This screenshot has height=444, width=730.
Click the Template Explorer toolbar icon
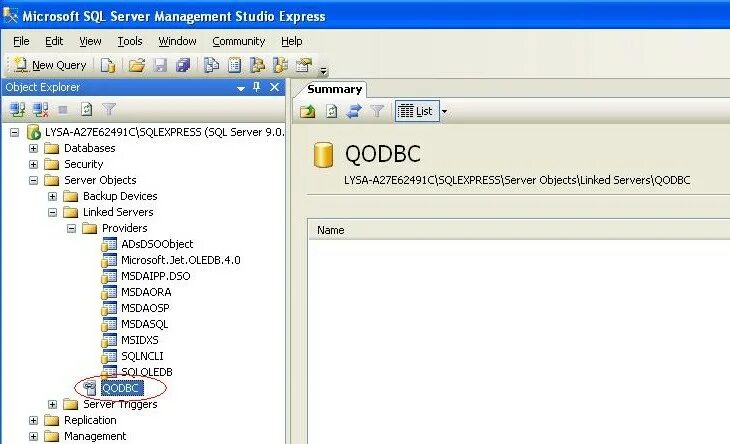tap(280, 65)
